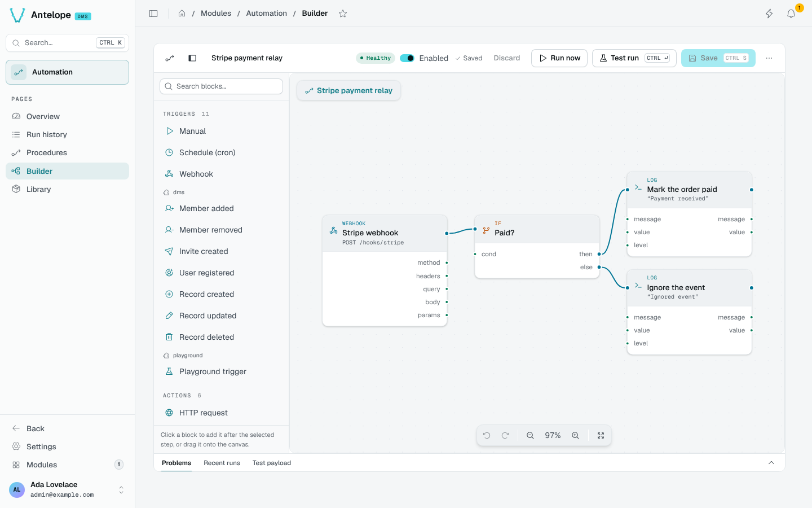This screenshot has width=812, height=508.
Task: Redo the canvas change
Action: 505,436
